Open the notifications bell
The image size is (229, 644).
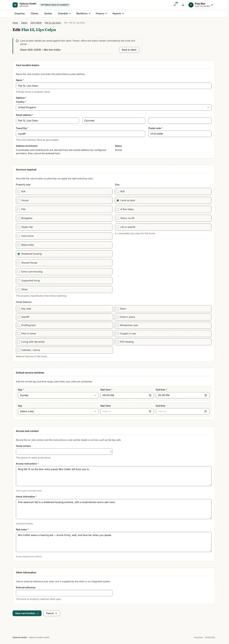(x=175, y=5)
